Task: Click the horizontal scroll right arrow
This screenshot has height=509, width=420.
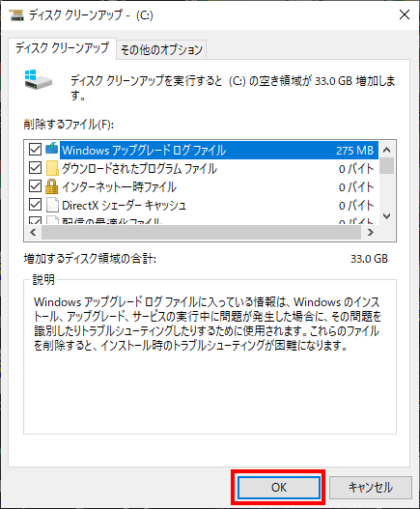Action: (371, 232)
